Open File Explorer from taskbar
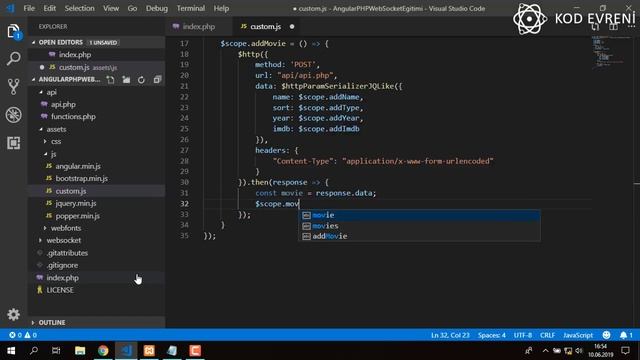 coord(80,351)
